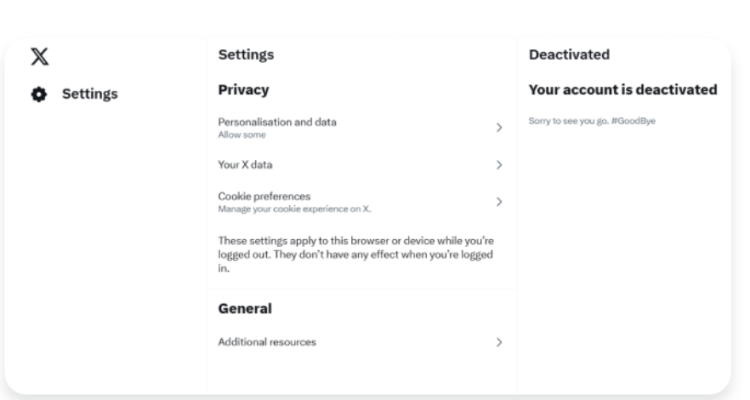
Task: Click 'Your account is deactivated' heading
Action: click(623, 90)
